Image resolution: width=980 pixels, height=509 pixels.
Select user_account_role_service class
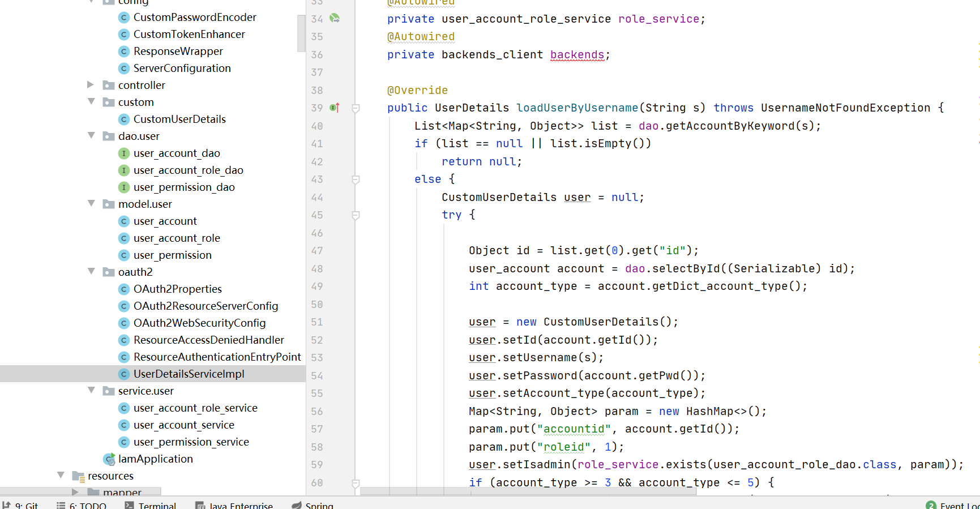point(195,408)
